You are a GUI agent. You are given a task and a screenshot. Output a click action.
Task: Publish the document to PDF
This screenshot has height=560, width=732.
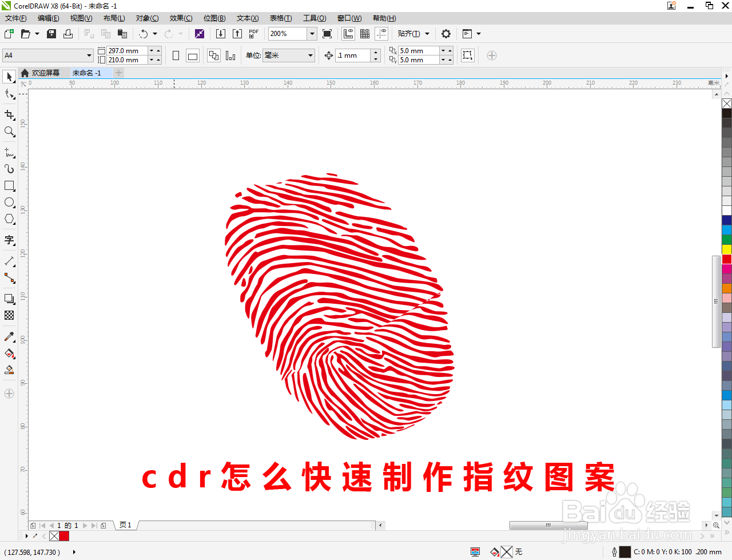[x=253, y=34]
